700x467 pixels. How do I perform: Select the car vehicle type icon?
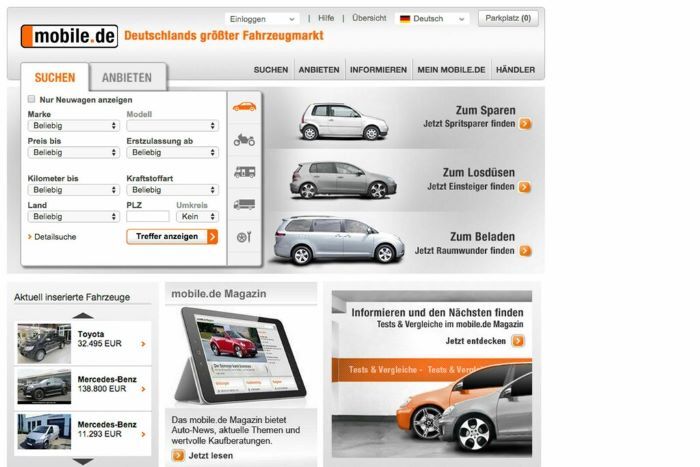click(x=244, y=106)
